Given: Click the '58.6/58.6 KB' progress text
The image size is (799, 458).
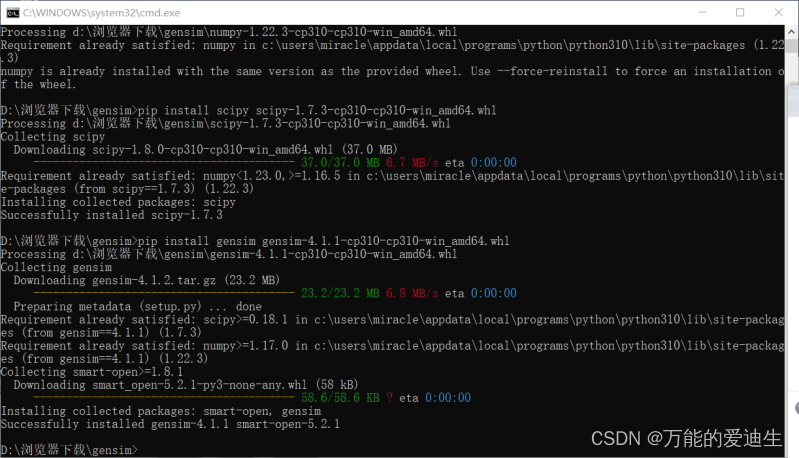Looking at the screenshot, I should (x=340, y=397).
